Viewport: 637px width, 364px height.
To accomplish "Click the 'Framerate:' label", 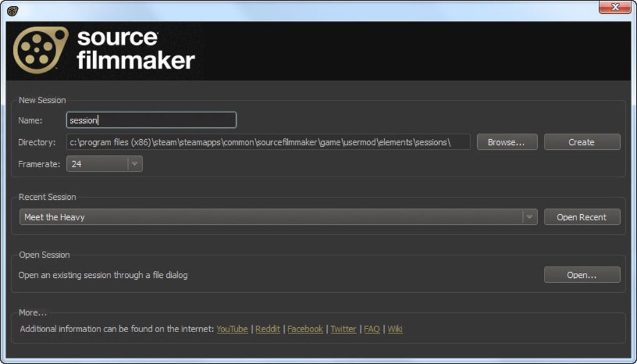I will (39, 164).
